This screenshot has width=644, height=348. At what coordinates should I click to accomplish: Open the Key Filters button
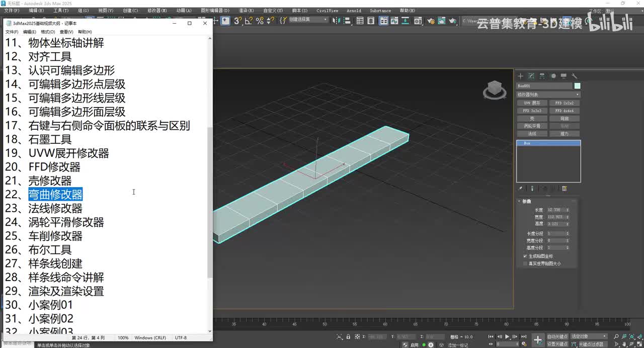tap(592, 344)
